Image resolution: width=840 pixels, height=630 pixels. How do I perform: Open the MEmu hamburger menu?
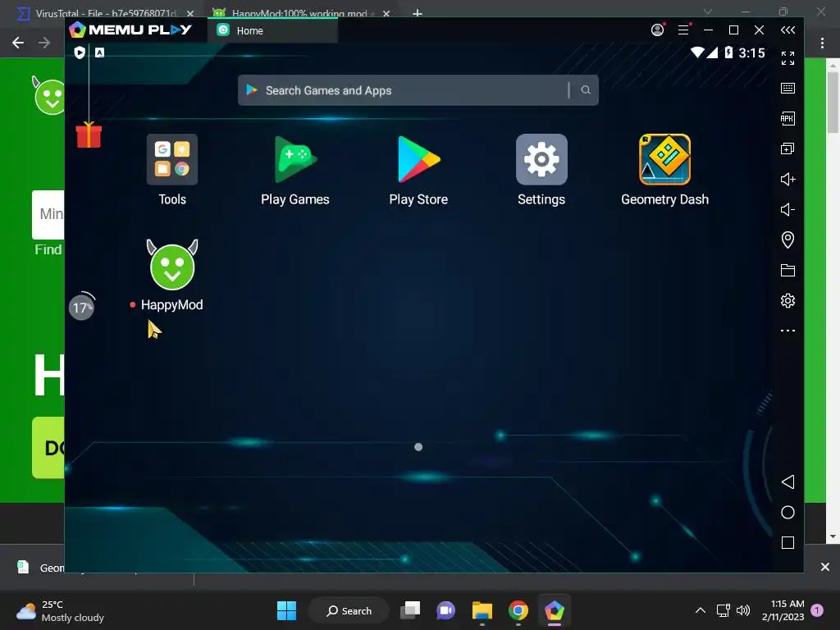coord(683,30)
